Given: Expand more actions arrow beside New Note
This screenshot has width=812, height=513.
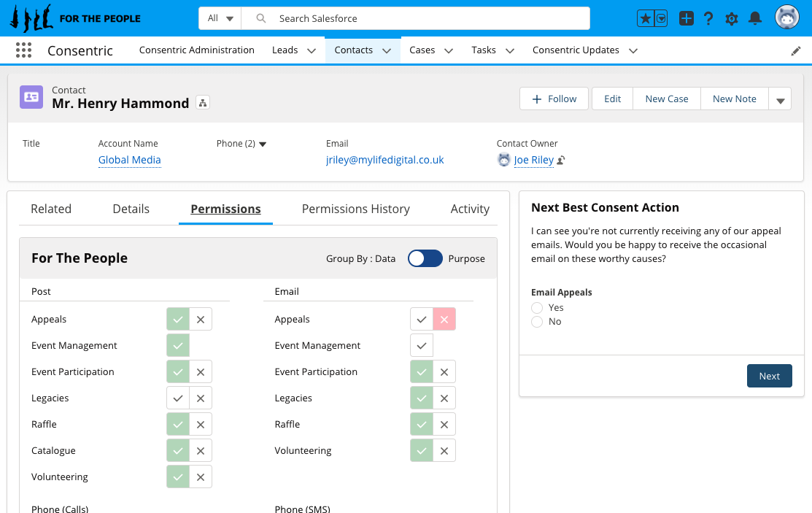Looking at the screenshot, I should 780,100.
